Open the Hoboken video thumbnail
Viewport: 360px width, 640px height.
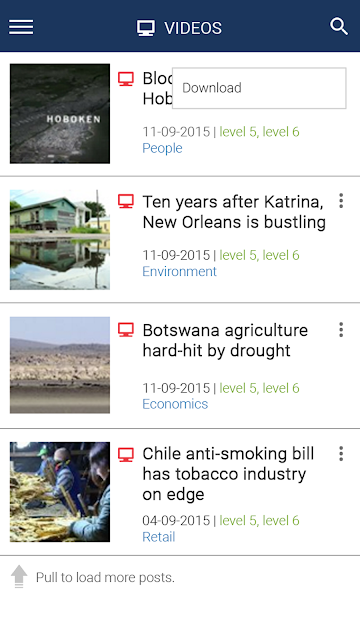coord(60,113)
